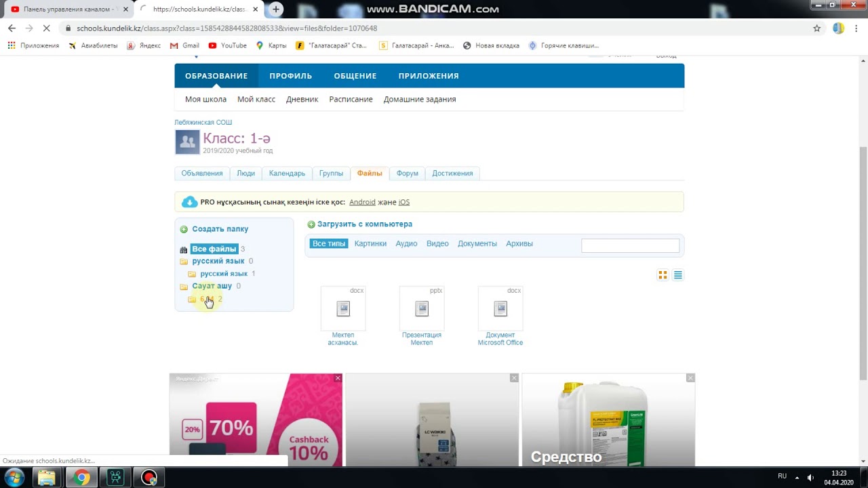Image resolution: width=868 pixels, height=488 pixels.
Task: Select the Файлы tab
Action: tap(370, 174)
